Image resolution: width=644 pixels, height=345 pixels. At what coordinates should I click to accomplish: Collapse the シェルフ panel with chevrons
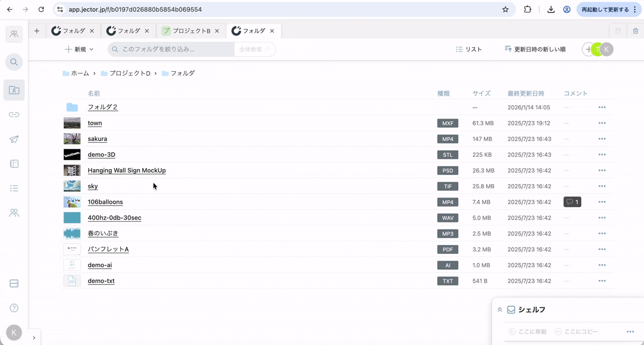click(500, 310)
